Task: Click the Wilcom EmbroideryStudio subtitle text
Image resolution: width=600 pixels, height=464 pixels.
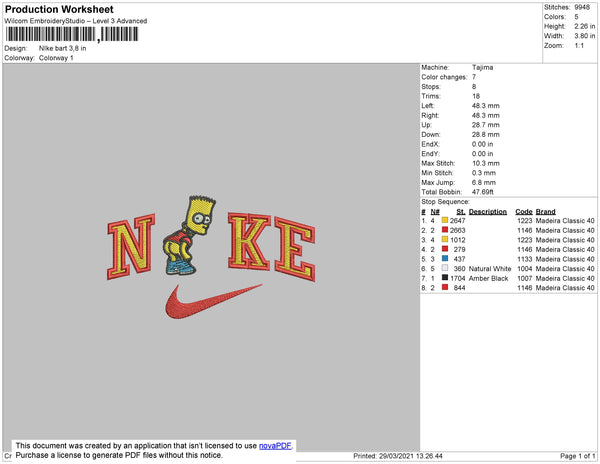Action: click(76, 21)
